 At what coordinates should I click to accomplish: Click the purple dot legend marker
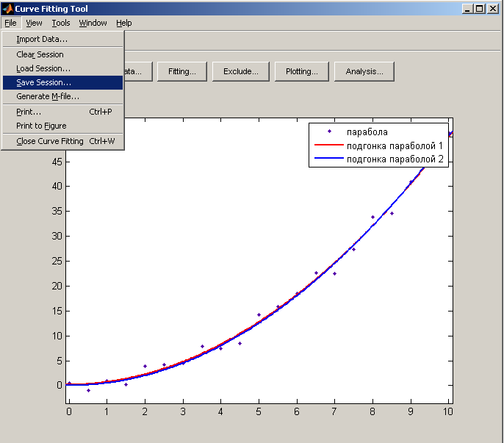point(329,132)
